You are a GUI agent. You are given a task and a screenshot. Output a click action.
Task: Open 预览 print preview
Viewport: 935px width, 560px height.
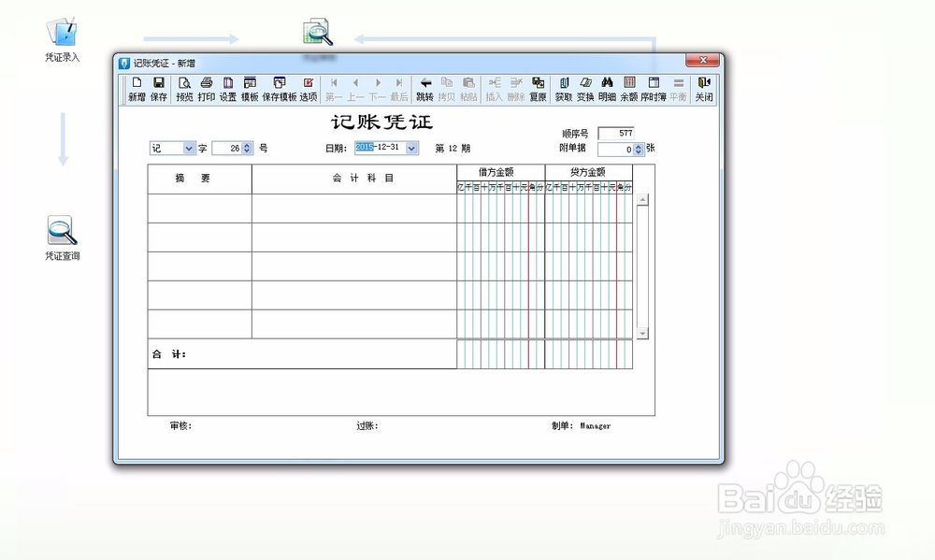[184, 89]
